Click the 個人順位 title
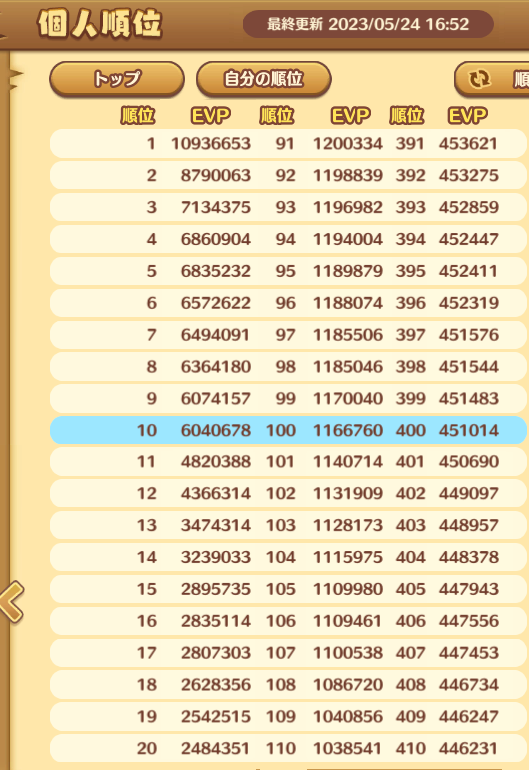Screen dimensions: 529x770 pyautogui.click(x=100, y=24)
